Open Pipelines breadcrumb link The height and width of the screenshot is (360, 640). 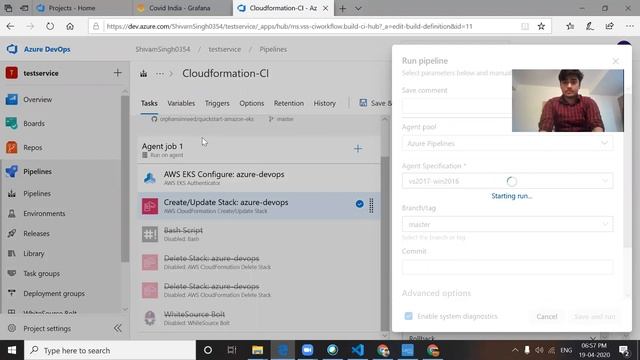[x=273, y=49]
